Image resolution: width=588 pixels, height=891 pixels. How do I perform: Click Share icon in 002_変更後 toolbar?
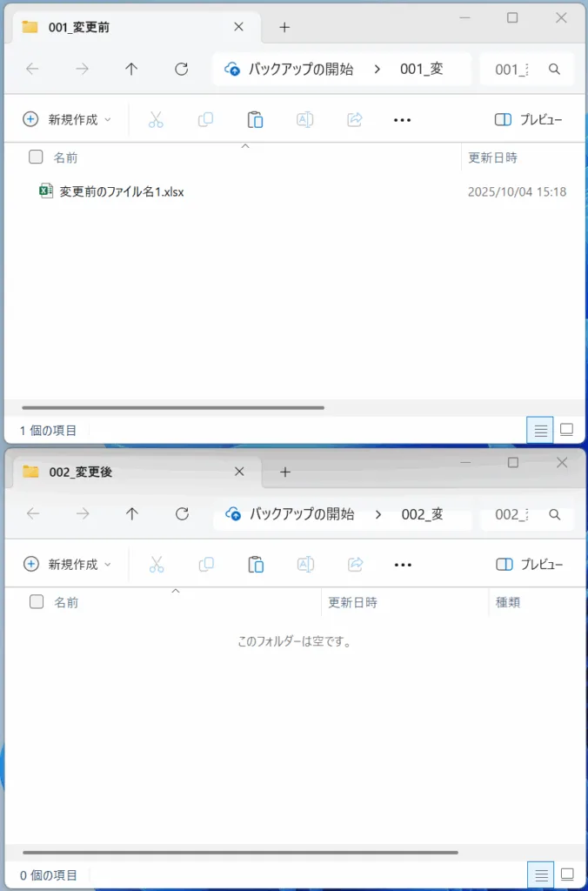point(355,565)
